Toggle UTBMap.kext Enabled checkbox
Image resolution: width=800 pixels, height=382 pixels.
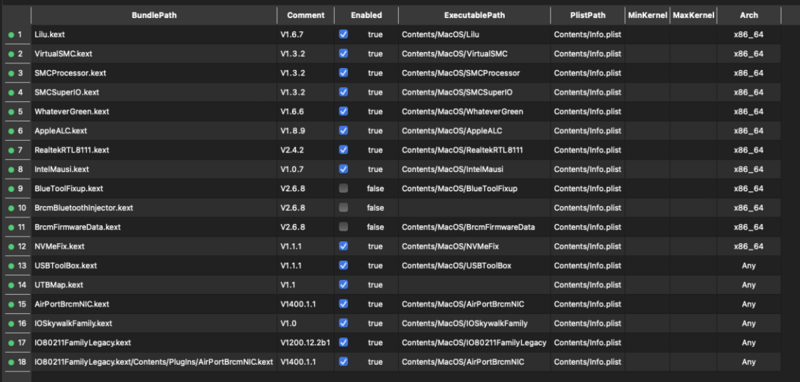(343, 285)
